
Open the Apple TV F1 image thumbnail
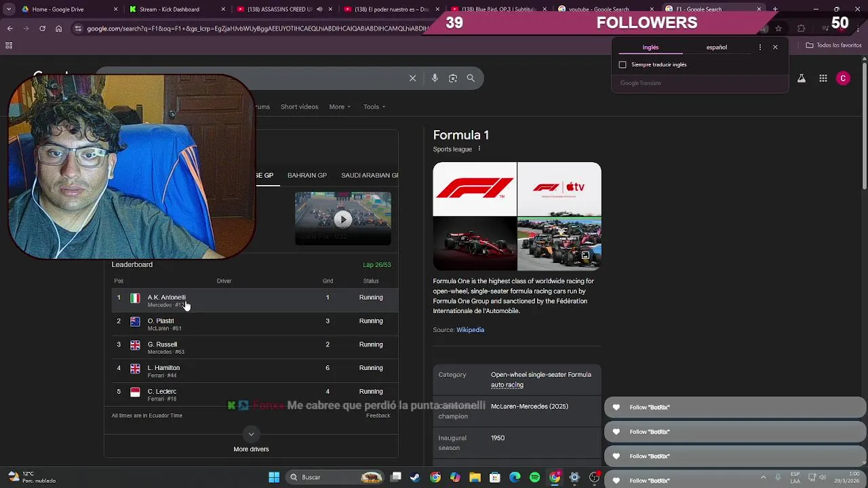coord(559,189)
